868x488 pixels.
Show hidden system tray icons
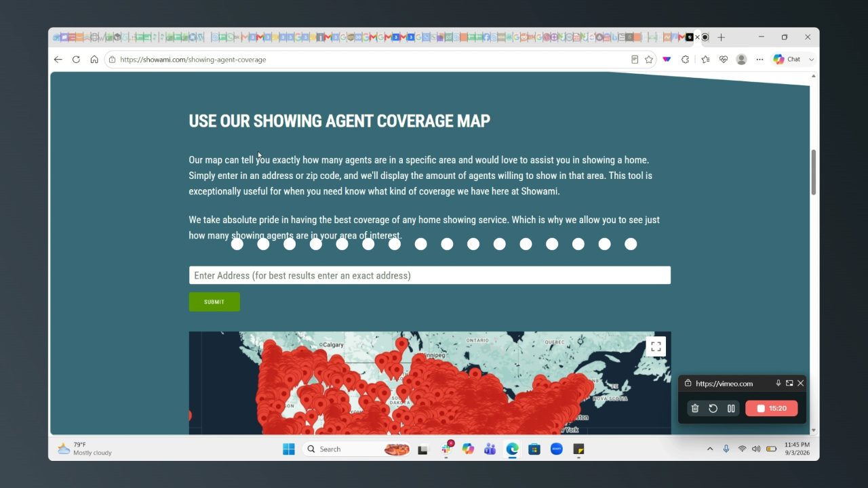pos(710,449)
